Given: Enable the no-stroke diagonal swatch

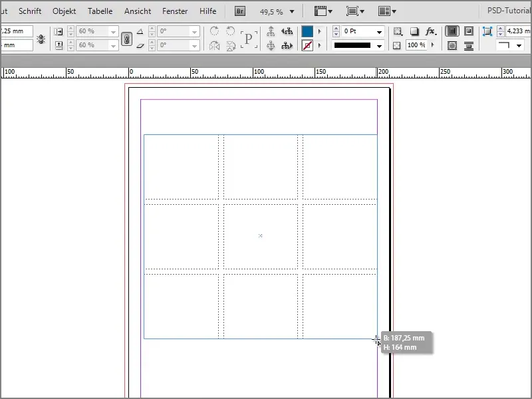Looking at the screenshot, I should click(308, 45).
